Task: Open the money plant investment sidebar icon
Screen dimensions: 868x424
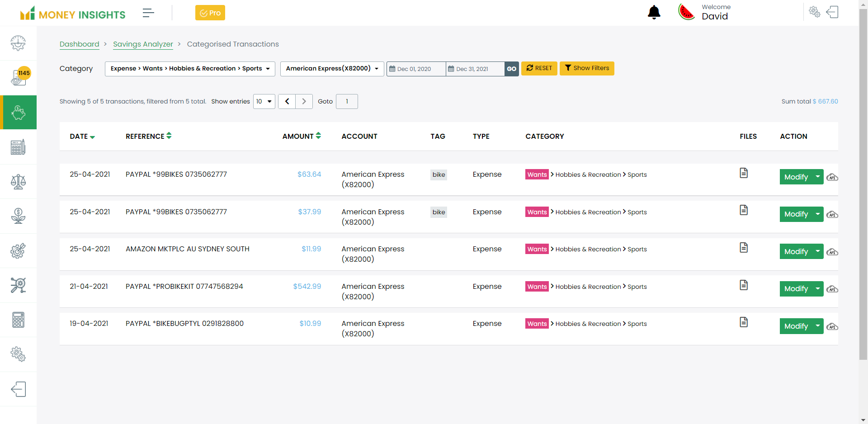Action: tap(18, 216)
